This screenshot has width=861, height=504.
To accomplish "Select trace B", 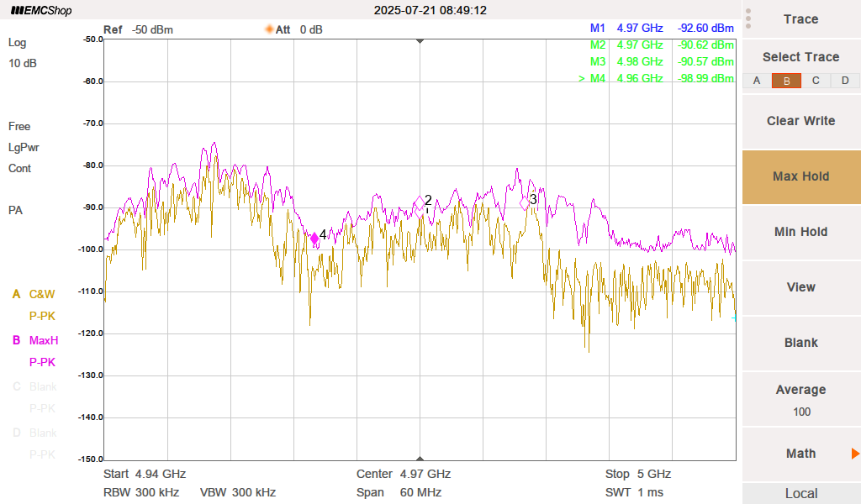I will point(786,81).
